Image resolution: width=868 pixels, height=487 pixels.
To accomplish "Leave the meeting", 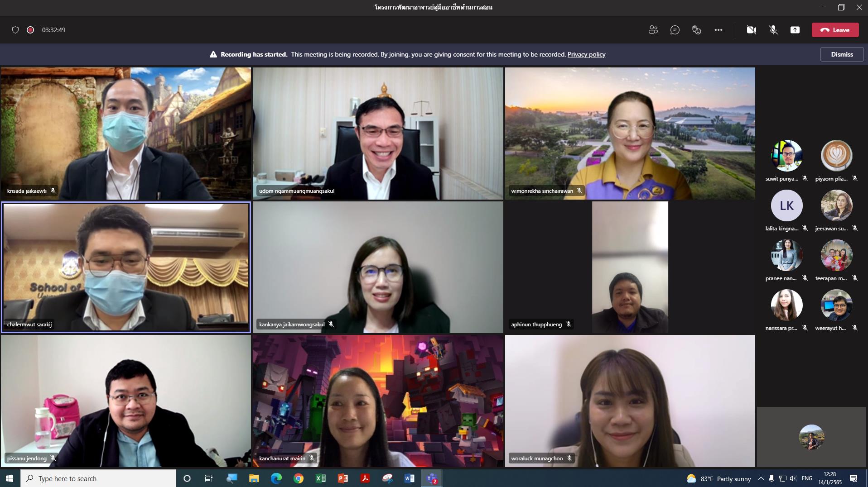I will click(x=835, y=30).
